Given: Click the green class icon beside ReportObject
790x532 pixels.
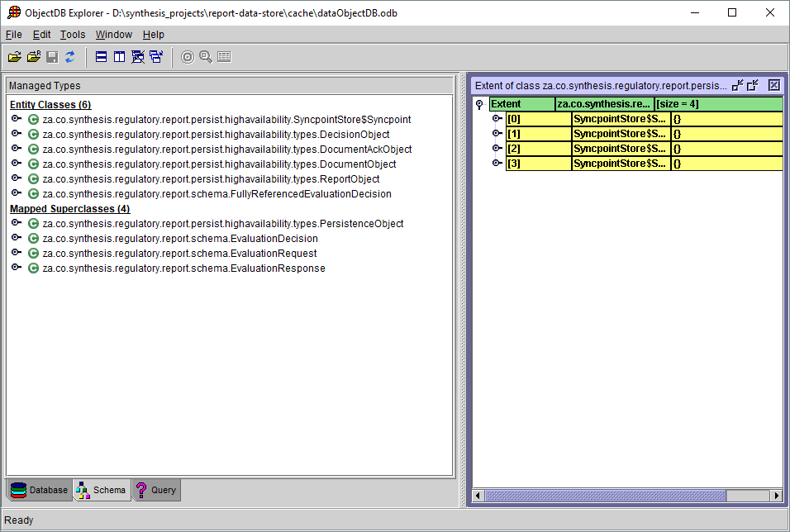Looking at the screenshot, I should [33, 179].
